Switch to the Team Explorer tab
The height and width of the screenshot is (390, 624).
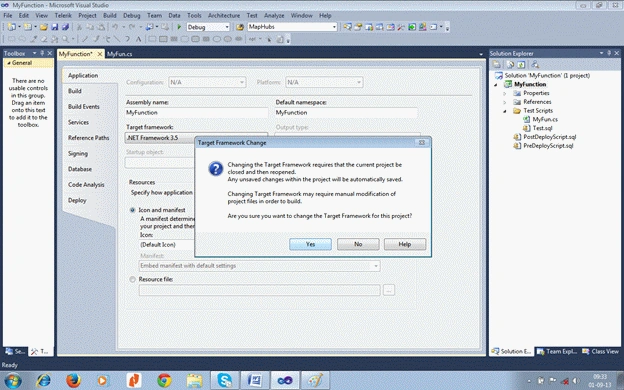557,351
